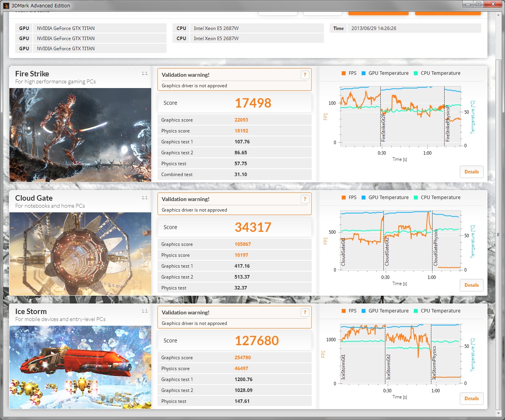Click the Ice Storm benchmark preview image
The height and width of the screenshot is (420, 505).
(80, 367)
